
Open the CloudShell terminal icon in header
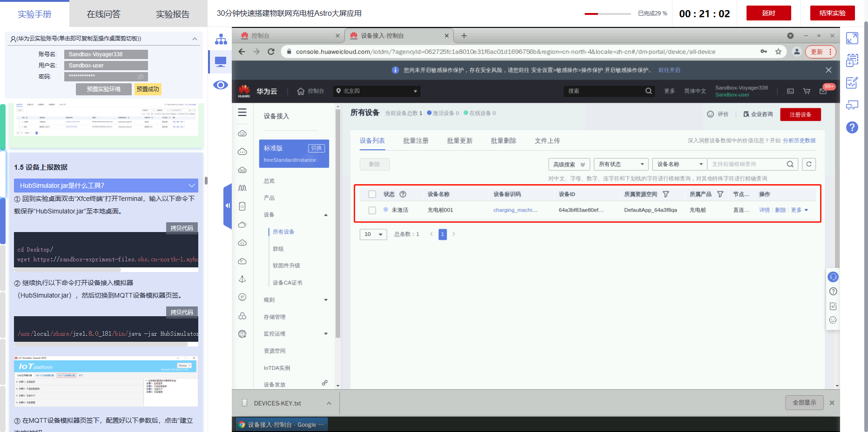click(x=790, y=91)
